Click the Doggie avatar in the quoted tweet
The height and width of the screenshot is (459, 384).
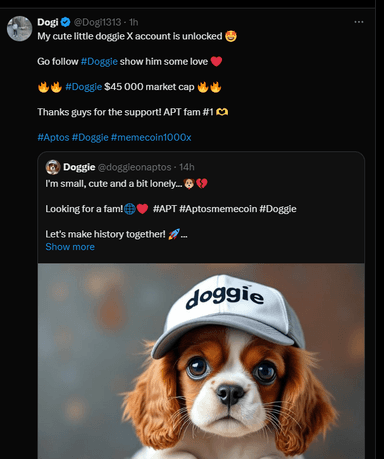(53, 167)
